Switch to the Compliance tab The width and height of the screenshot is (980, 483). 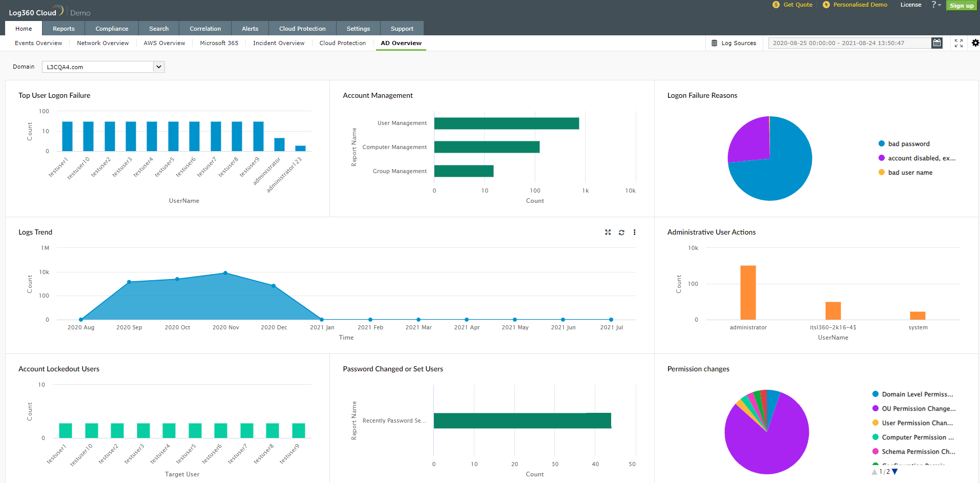point(112,28)
